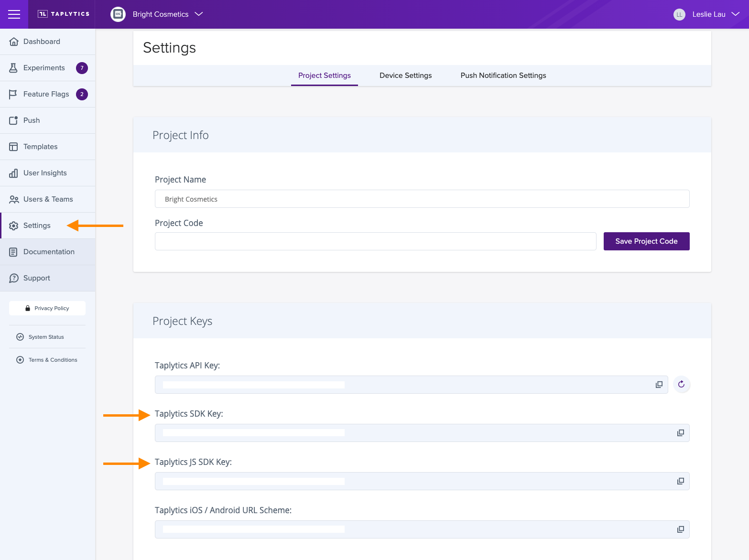Click the Templates layout icon
This screenshot has width=749, height=560.
[x=13, y=147]
